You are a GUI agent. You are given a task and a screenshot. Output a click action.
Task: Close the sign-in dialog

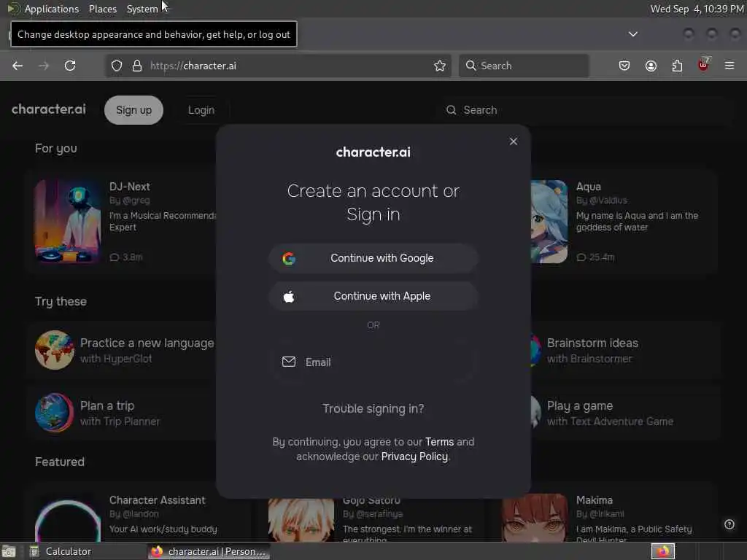click(x=513, y=141)
